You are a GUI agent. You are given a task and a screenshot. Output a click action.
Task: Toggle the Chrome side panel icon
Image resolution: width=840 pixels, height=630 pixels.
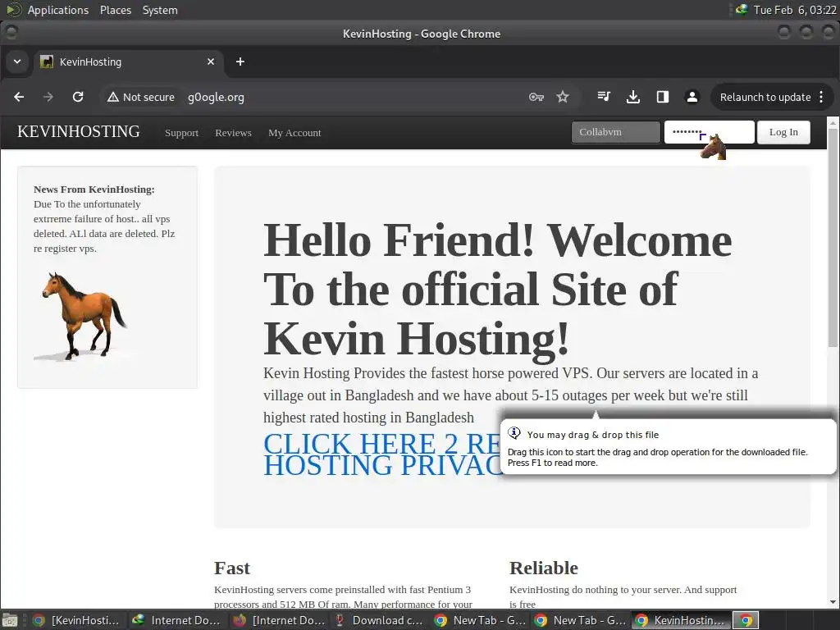point(663,97)
